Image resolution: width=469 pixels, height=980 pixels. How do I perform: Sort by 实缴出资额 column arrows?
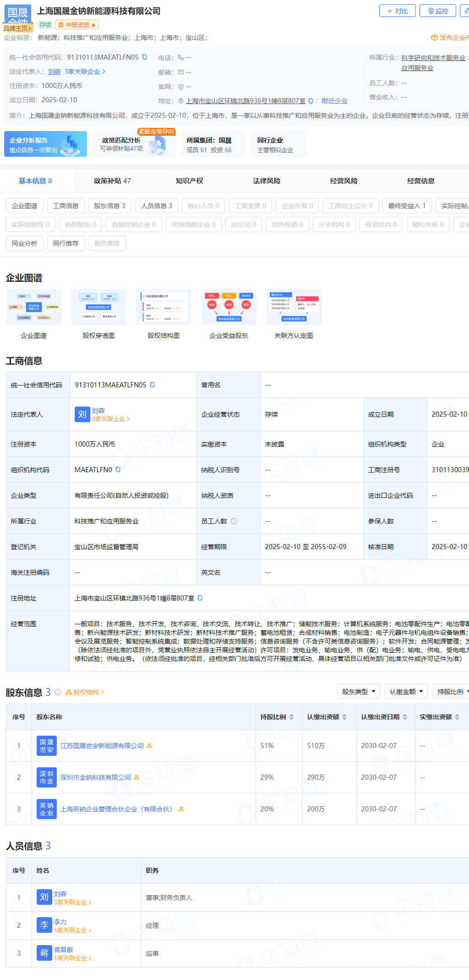click(457, 717)
